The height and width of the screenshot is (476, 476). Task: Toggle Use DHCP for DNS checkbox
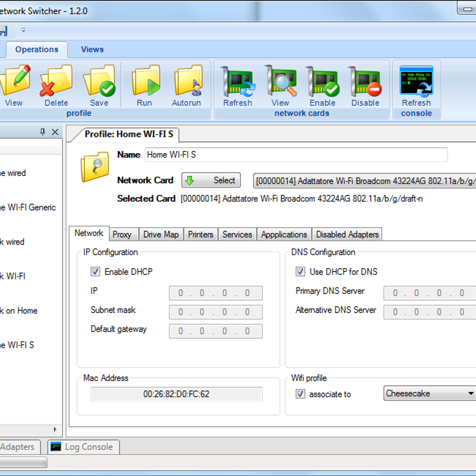click(x=300, y=272)
